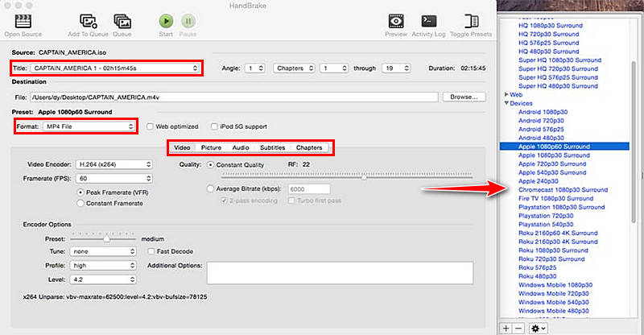Select Apple 240p30 preset

[538, 181]
